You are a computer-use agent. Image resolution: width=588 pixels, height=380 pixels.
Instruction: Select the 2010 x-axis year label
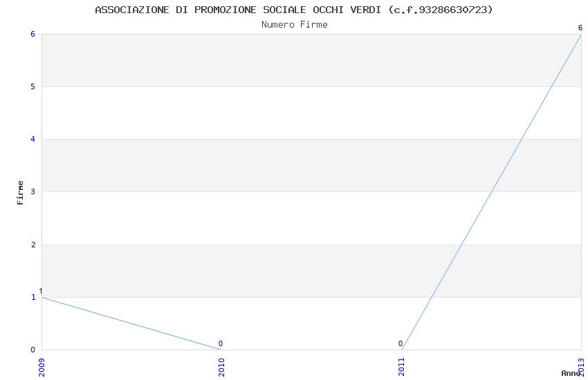[x=221, y=368]
